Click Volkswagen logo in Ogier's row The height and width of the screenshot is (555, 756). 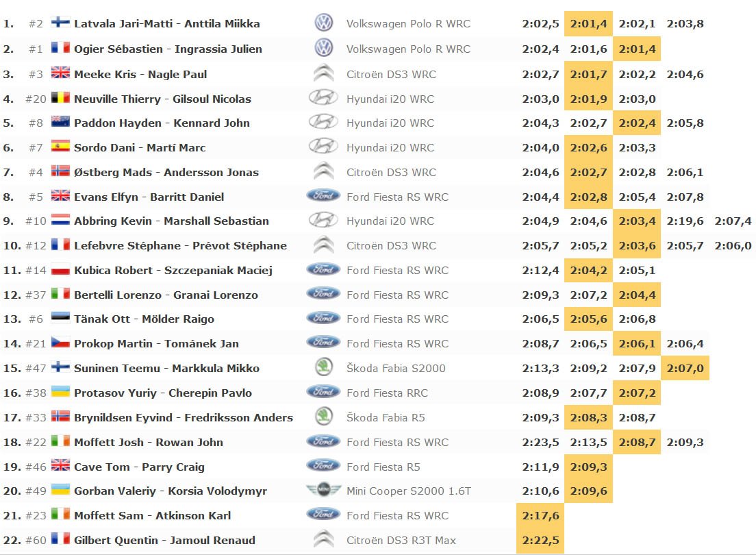tap(323, 48)
